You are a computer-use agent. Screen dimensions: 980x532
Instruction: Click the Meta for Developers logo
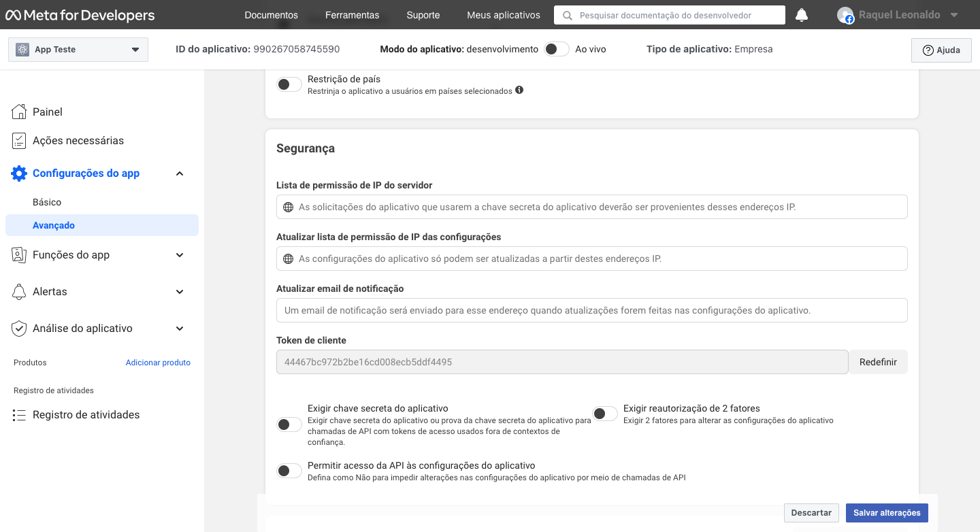click(x=79, y=14)
